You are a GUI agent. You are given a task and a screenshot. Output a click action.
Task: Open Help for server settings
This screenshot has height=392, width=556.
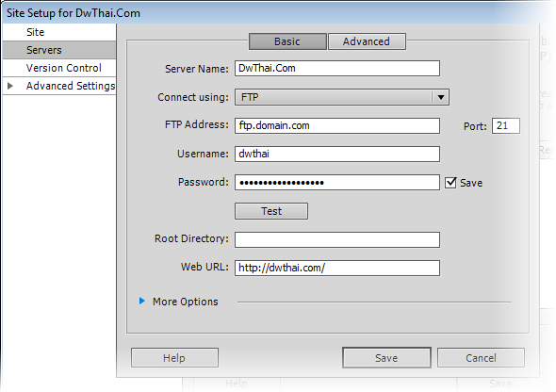[174, 358]
